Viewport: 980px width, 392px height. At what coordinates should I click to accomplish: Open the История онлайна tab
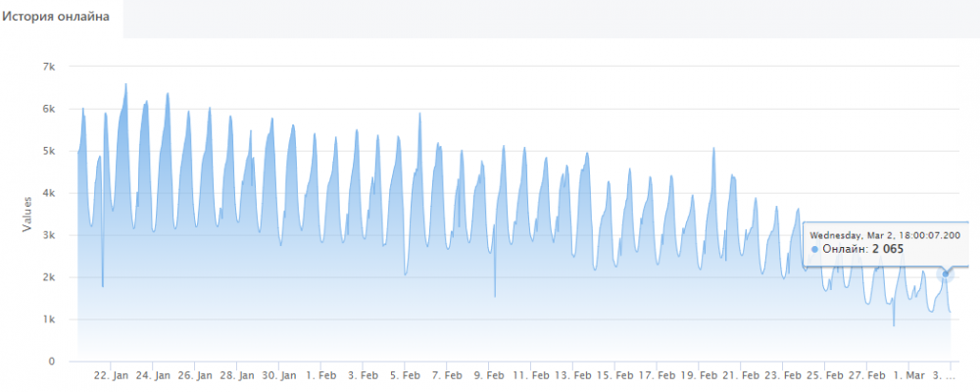61,19
